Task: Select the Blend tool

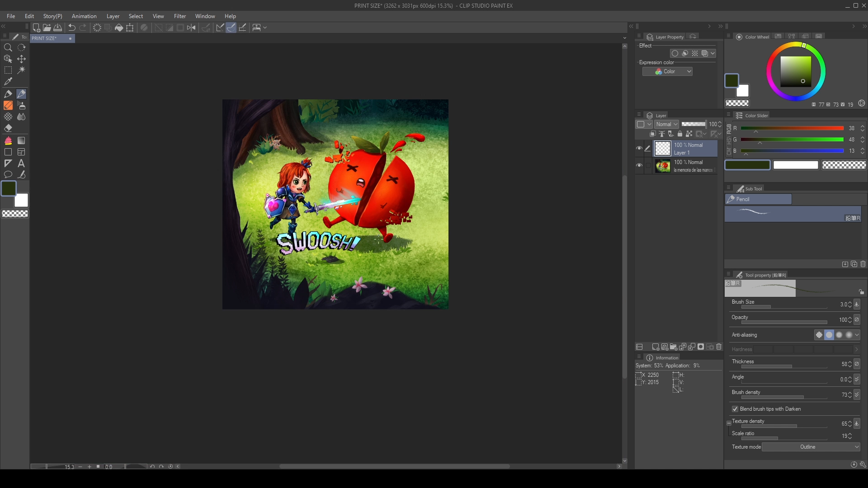Action: (21, 117)
